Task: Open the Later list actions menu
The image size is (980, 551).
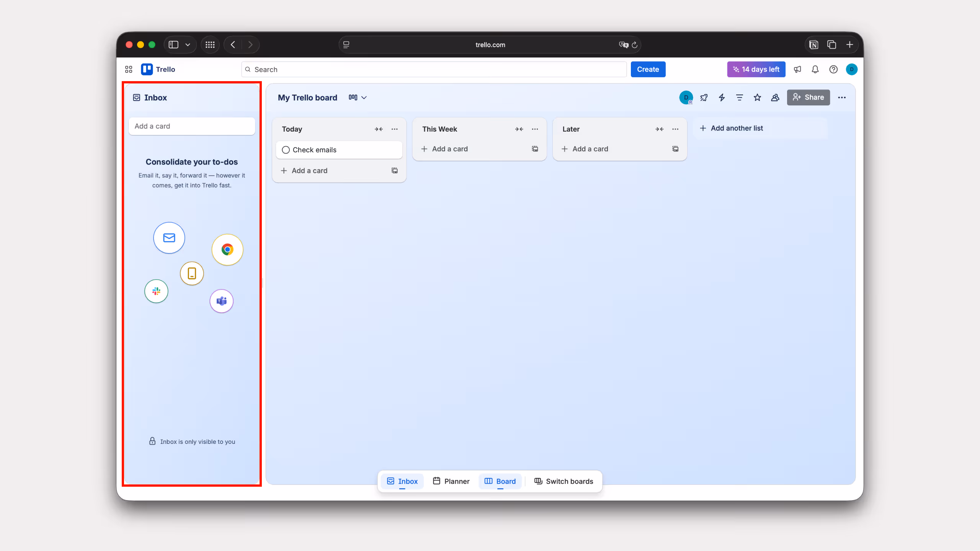Action: pyautogui.click(x=675, y=129)
